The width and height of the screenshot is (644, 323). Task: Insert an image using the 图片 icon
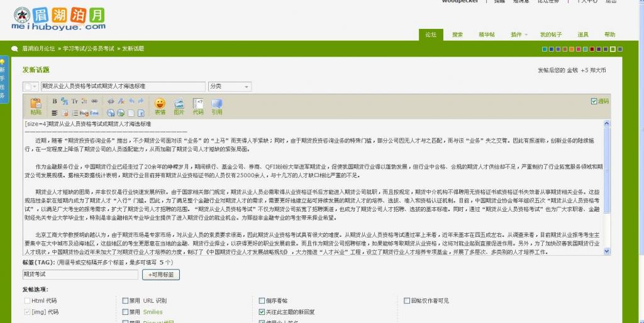(179, 105)
